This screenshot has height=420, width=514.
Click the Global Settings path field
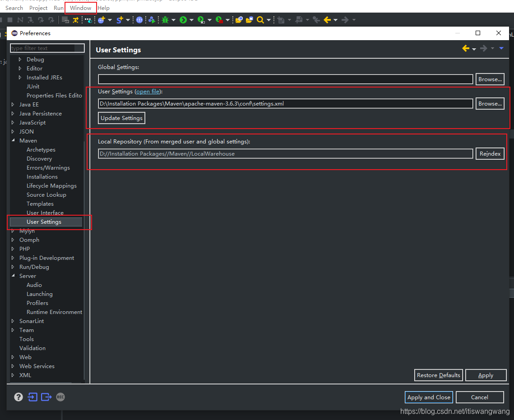(x=285, y=79)
